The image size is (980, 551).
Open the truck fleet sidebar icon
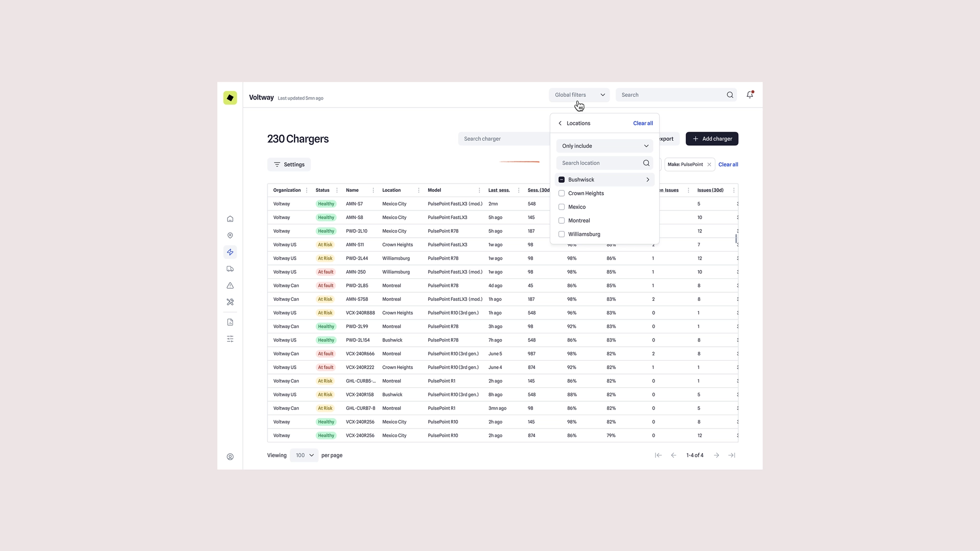pyautogui.click(x=230, y=269)
